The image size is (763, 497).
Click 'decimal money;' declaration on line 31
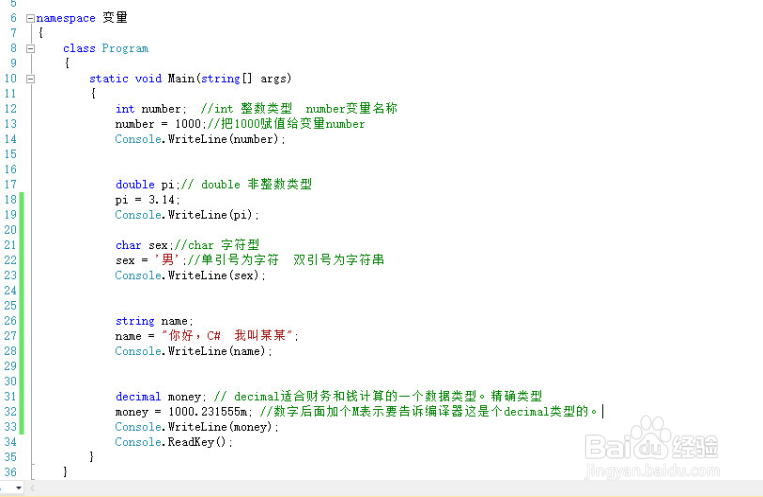[x=161, y=397]
